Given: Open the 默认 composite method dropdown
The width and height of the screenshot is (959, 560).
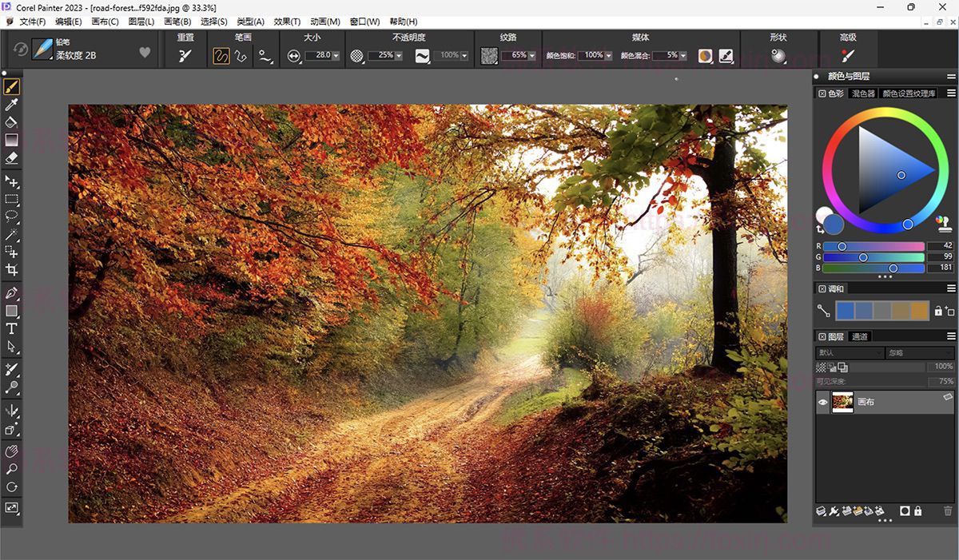Looking at the screenshot, I should pos(849,353).
